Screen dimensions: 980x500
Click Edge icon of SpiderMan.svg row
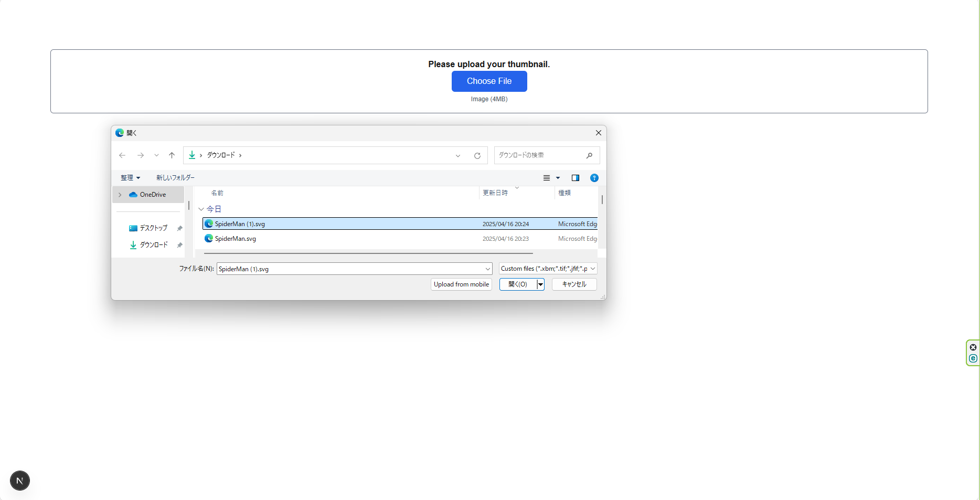[209, 239]
